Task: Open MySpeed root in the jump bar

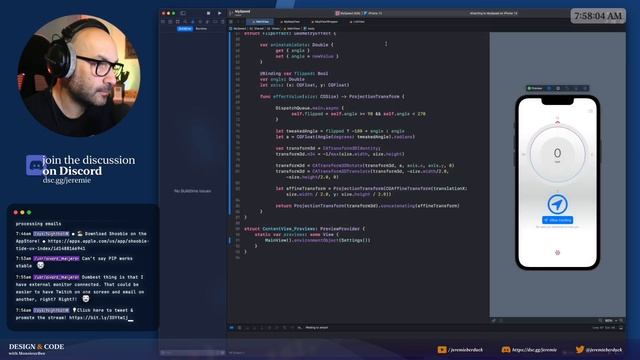Action: click(239, 29)
